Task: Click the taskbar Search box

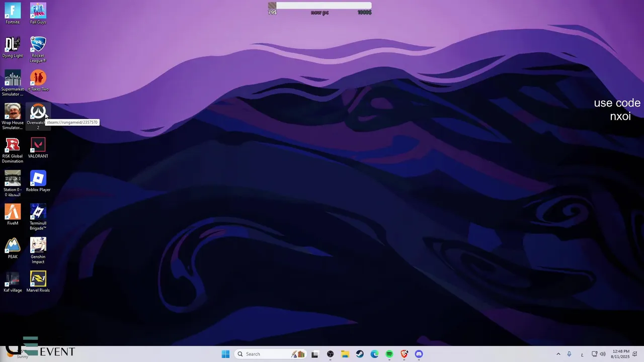Action: (x=270, y=354)
